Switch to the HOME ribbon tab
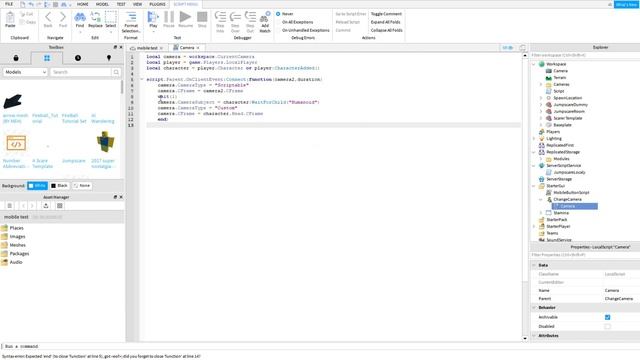Screen dimensions: 640x360 pyautogui.click(x=82, y=4)
